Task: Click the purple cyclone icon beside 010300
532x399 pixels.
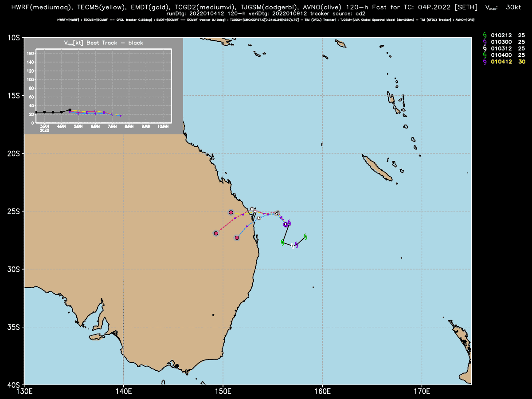Action: point(485,42)
